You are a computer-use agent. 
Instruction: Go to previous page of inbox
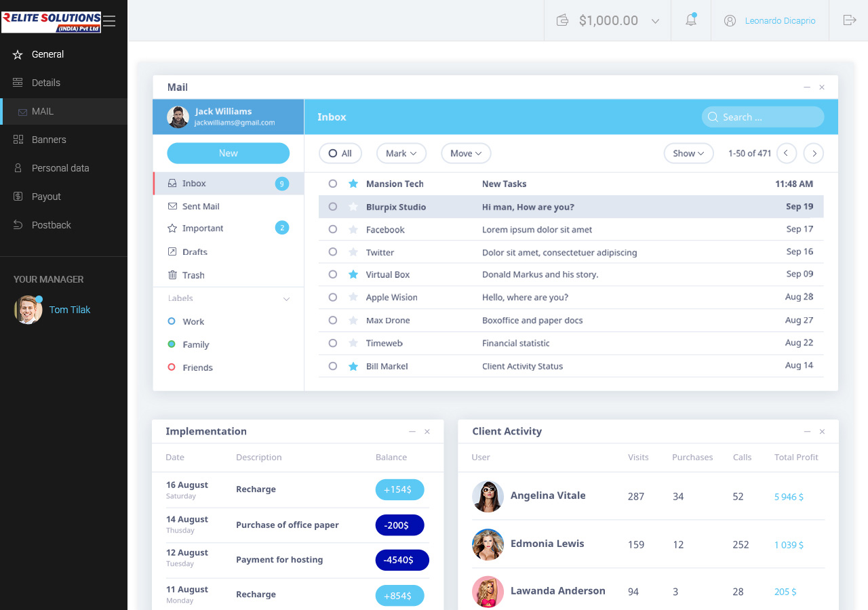tap(786, 153)
